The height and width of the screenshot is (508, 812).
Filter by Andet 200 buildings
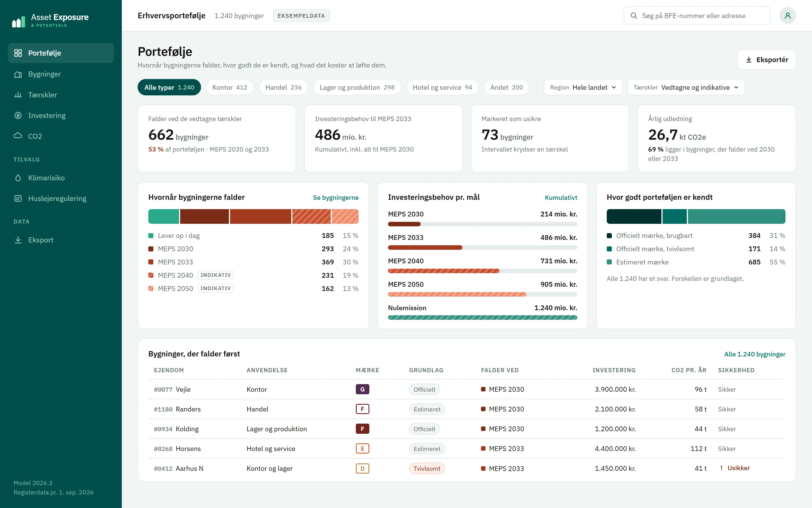click(506, 87)
